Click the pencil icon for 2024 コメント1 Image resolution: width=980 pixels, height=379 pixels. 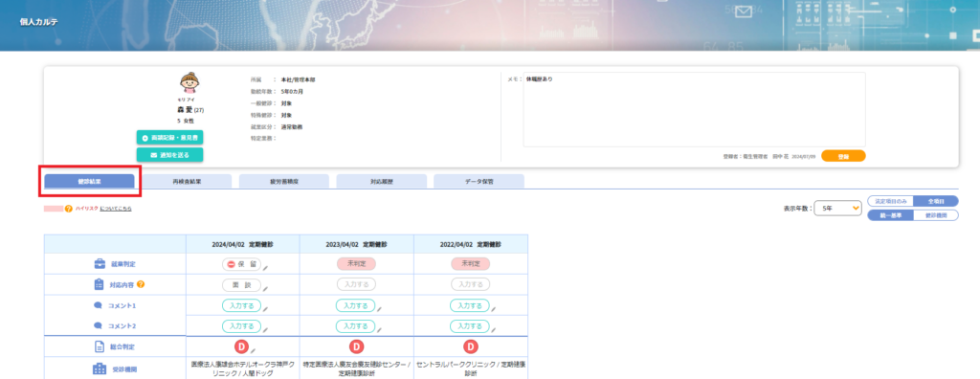pos(265,309)
